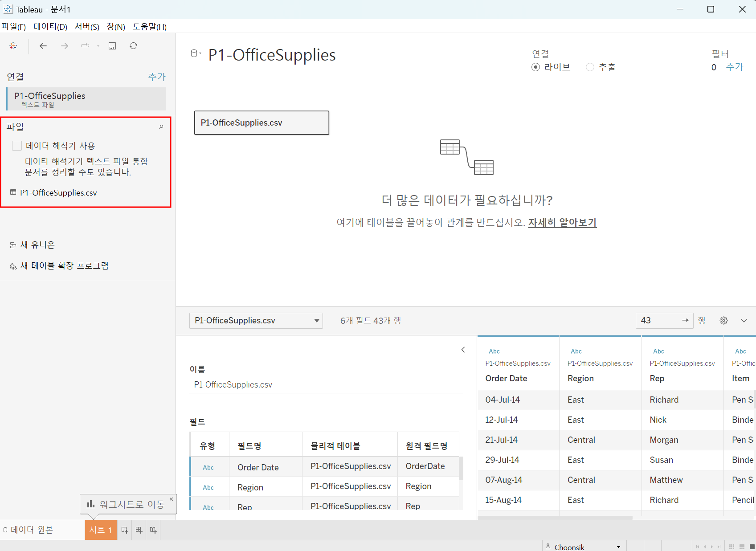Open the 창(N) menu

116,27
